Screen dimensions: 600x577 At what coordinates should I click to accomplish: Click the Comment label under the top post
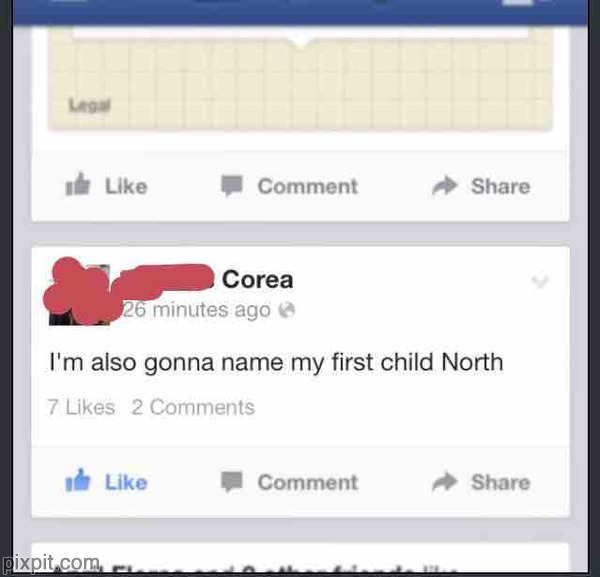tap(308, 186)
